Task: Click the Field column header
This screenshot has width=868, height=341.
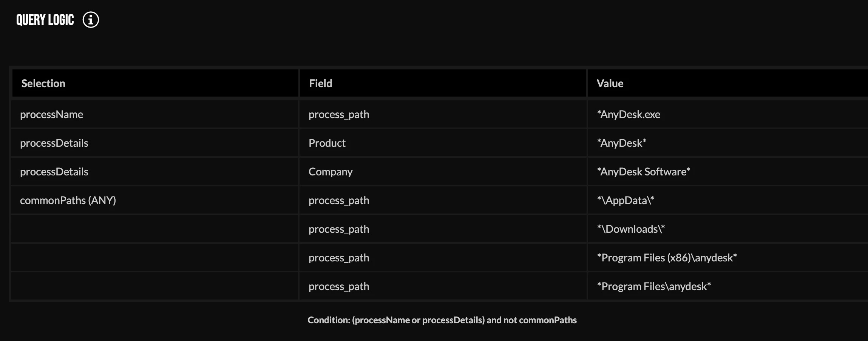Action: 443,83
